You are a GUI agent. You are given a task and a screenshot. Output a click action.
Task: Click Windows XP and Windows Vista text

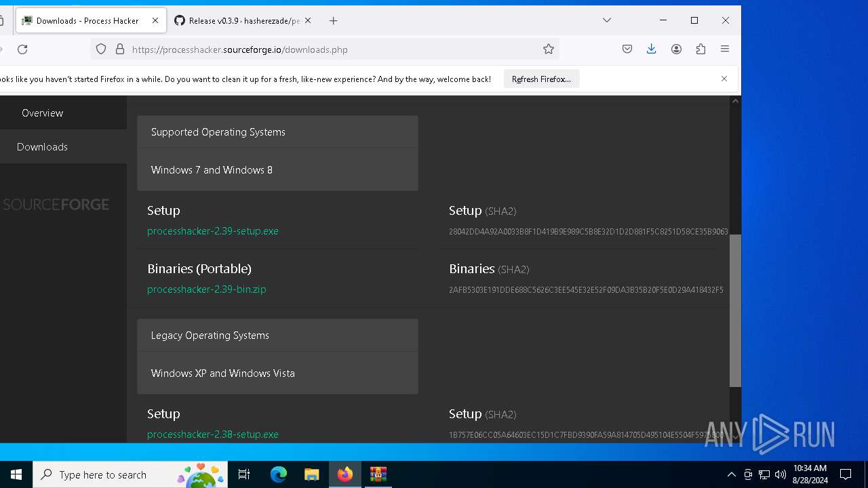tap(223, 373)
